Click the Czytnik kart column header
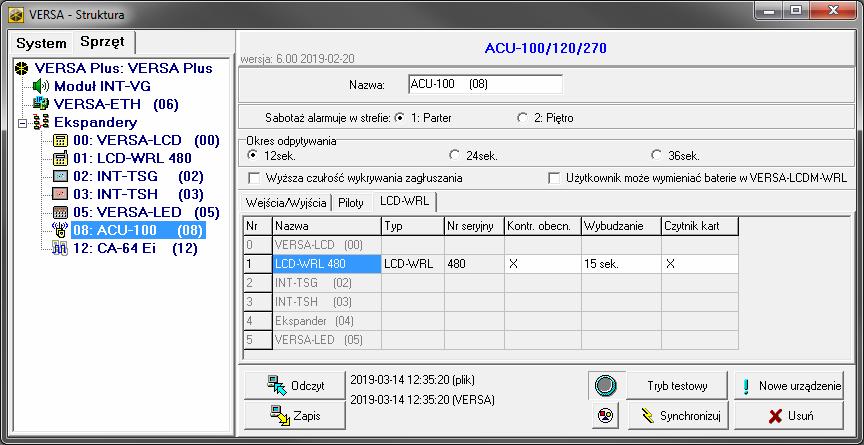 click(700, 226)
